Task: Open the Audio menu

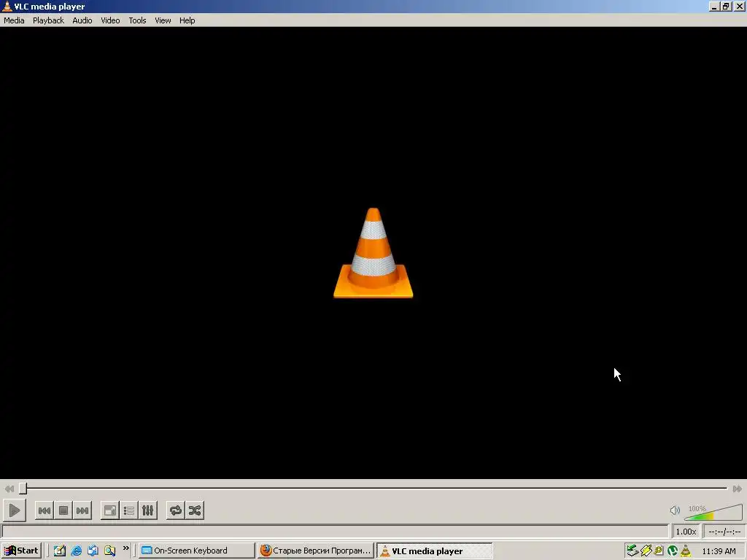Action: 82,20
